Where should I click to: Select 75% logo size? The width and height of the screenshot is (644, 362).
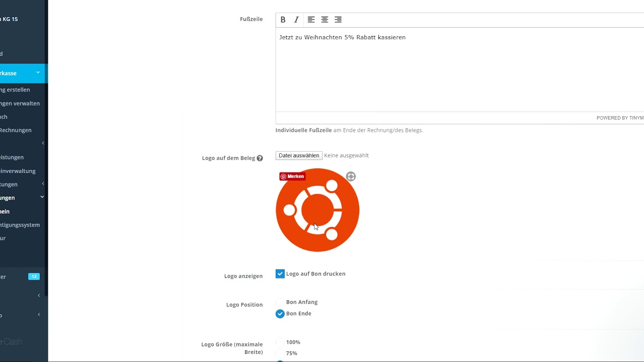click(x=280, y=353)
